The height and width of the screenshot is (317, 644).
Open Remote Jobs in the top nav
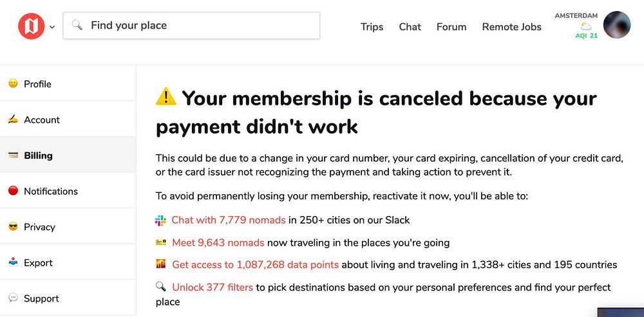click(x=511, y=27)
